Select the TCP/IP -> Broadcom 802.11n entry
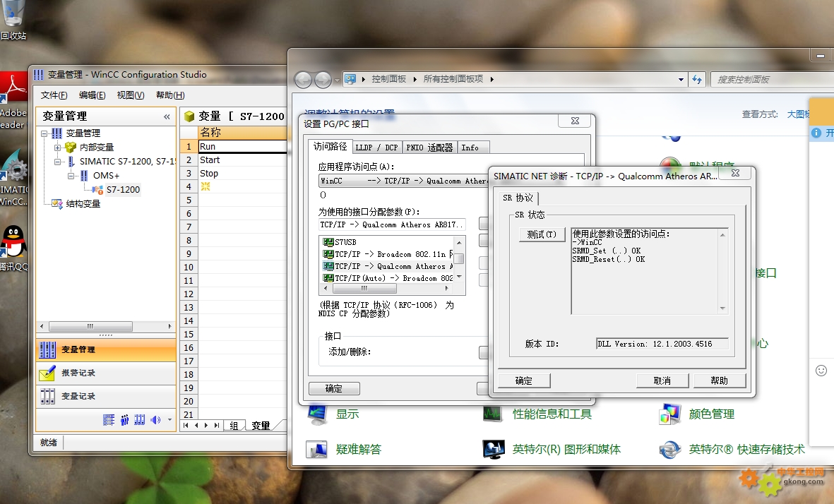834x504 pixels. (388, 255)
